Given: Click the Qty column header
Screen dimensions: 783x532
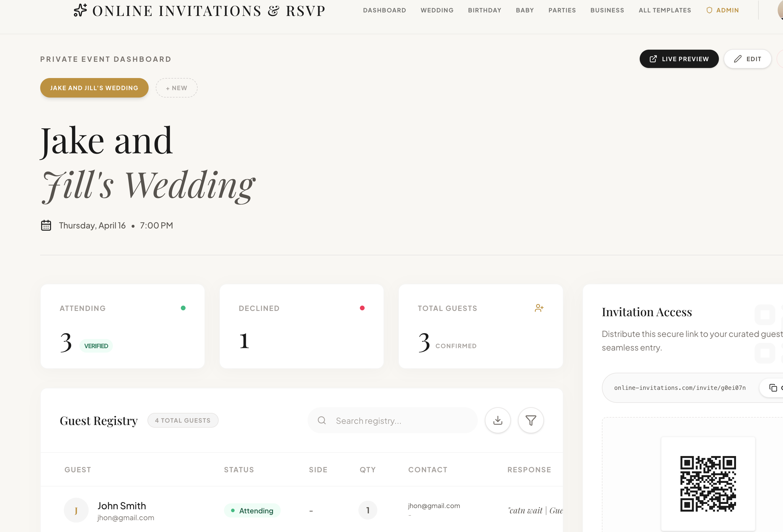Looking at the screenshot, I should (368, 470).
